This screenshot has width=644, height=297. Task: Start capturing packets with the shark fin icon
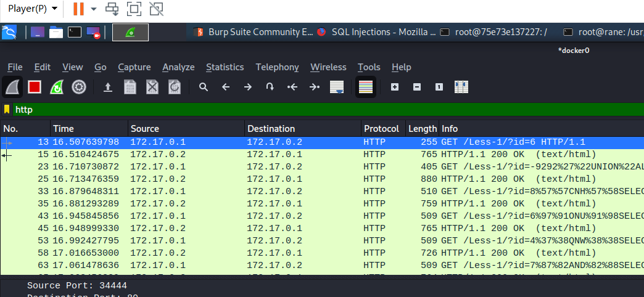point(12,87)
